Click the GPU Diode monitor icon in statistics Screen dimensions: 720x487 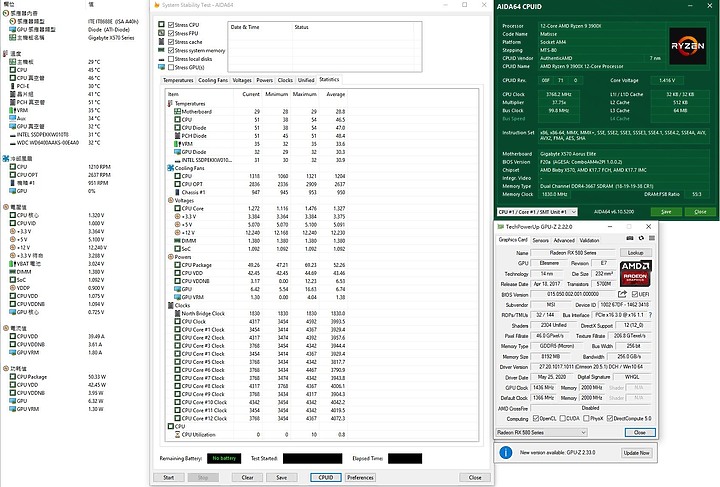(177, 152)
